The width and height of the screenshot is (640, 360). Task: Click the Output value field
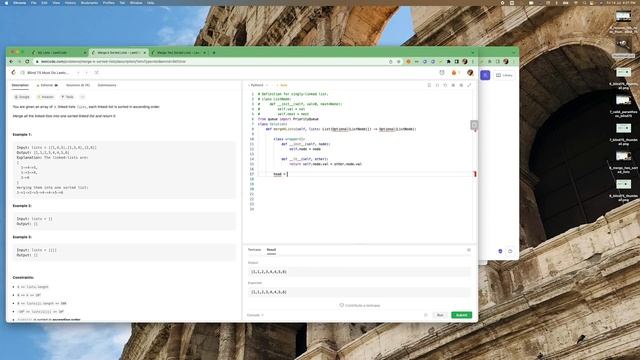[359, 272]
